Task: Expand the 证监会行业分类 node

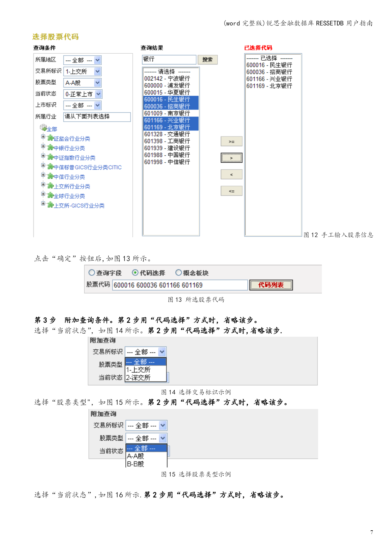Action: pos(43,137)
